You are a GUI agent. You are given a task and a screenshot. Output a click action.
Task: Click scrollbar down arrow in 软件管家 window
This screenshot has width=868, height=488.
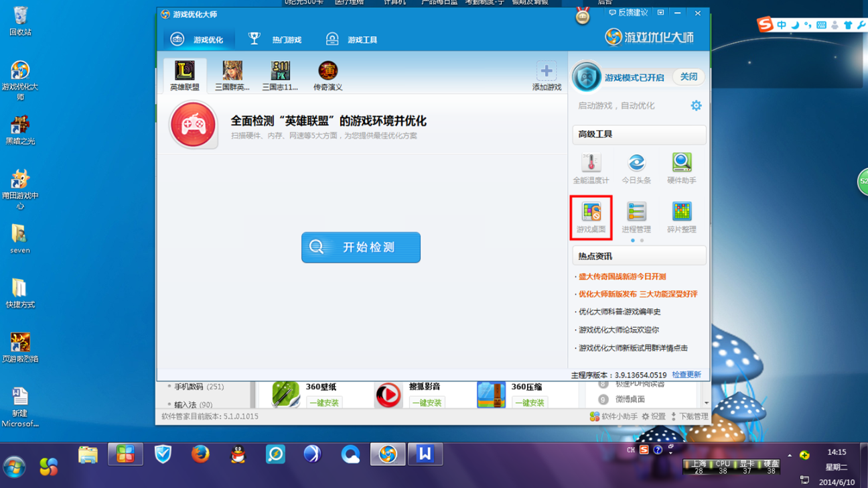point(706,403)
